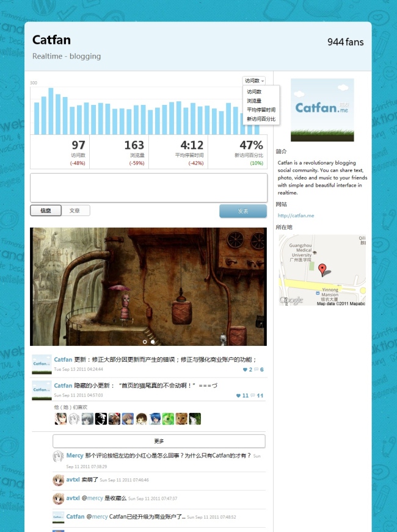The image size is (397, 532).
Task: Click Catfan avatar beside 隐藏的小更新 post
Action: (42, 390)
